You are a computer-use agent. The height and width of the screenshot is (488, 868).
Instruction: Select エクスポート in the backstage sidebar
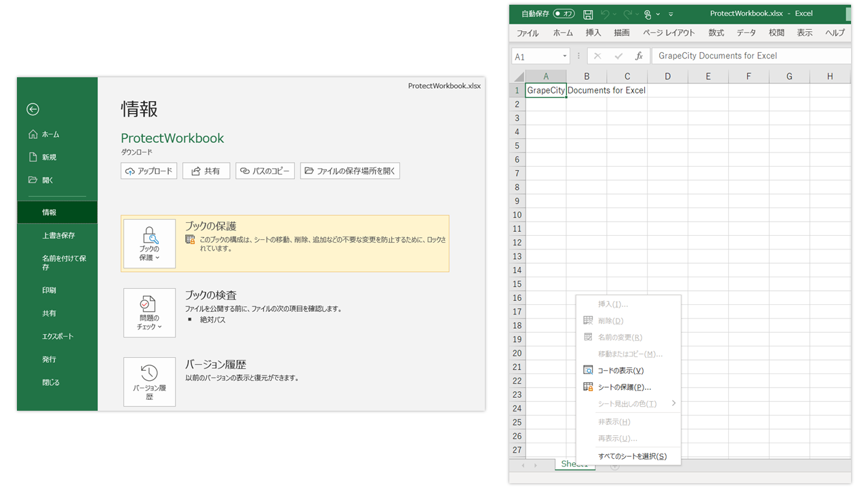(x=58, y=336)
